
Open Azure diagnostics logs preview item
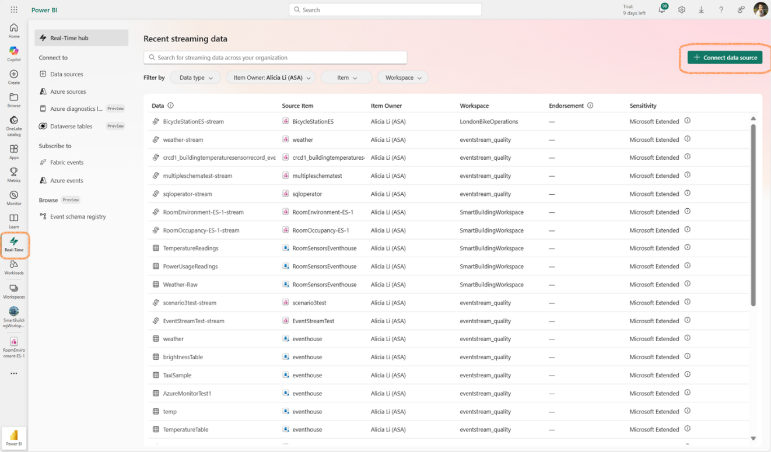tap(81, 109)
